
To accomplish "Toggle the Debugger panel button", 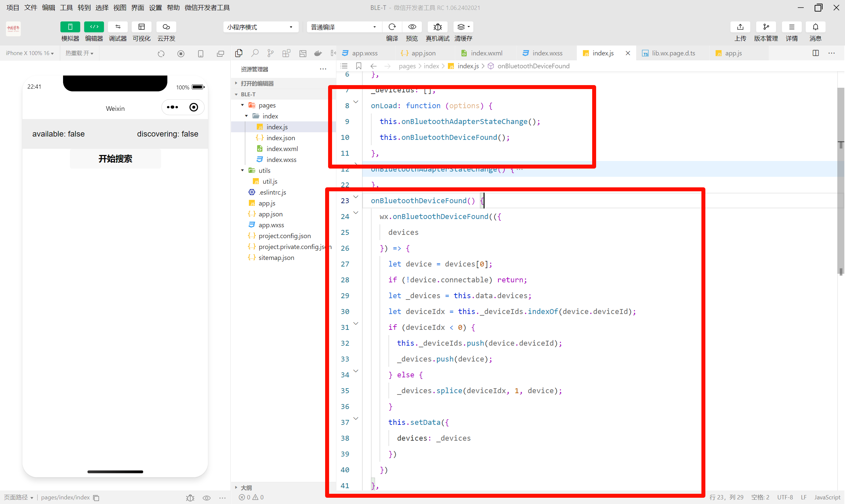I will [118, 27].
